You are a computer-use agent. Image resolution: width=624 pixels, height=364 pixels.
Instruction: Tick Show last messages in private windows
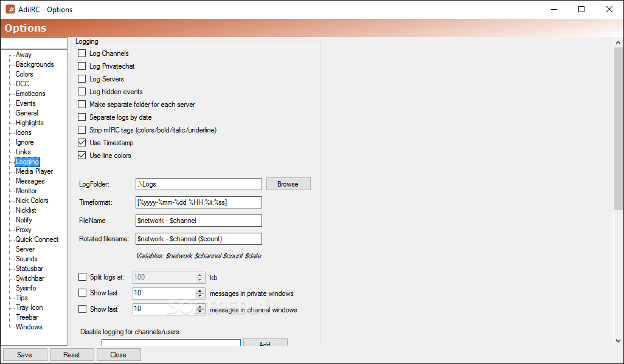[x=82, y=293]
